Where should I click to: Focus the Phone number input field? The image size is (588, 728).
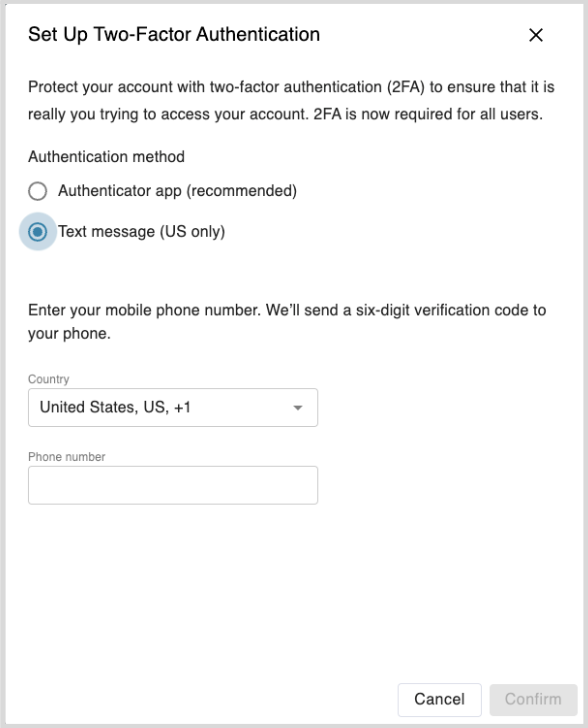(x=173, y=485)
